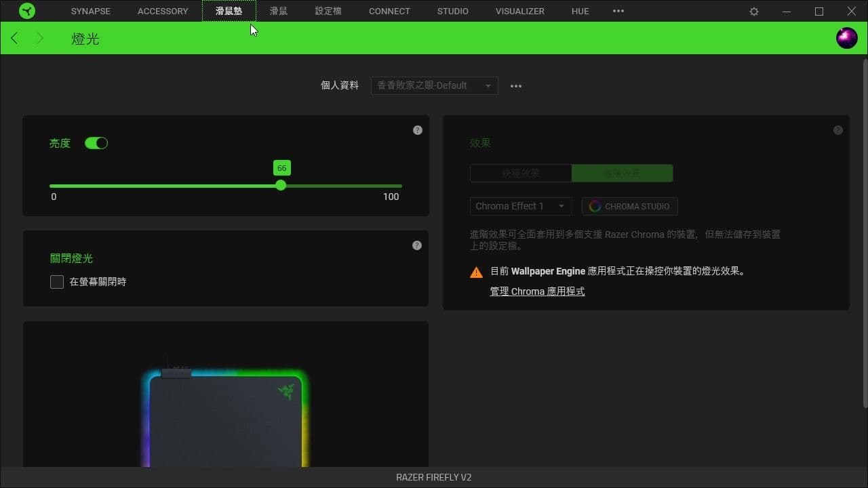Click the 關閉燈光 section heading
The height and width of the screenshot is (488, 868).
coord(71,258)
